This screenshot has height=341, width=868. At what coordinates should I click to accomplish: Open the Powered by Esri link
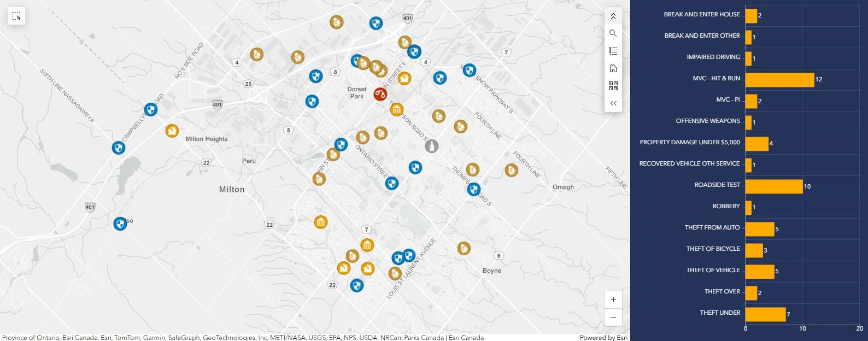[x=603, y=337]
